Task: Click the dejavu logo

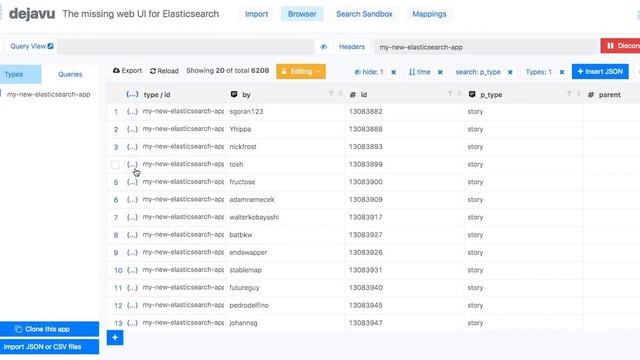Action: click(x=32, y=14)
